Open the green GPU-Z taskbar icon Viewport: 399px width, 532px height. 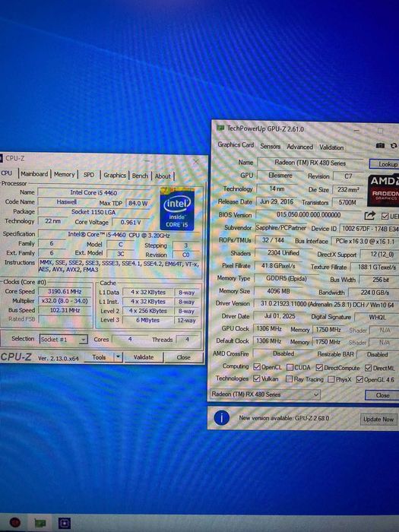click(x=40, y=523)
